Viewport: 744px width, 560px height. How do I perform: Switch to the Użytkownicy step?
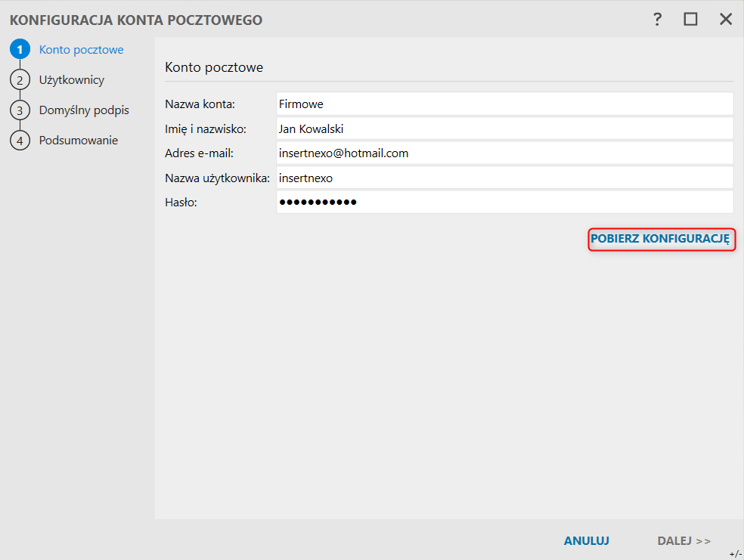click(x=72, y=79)
